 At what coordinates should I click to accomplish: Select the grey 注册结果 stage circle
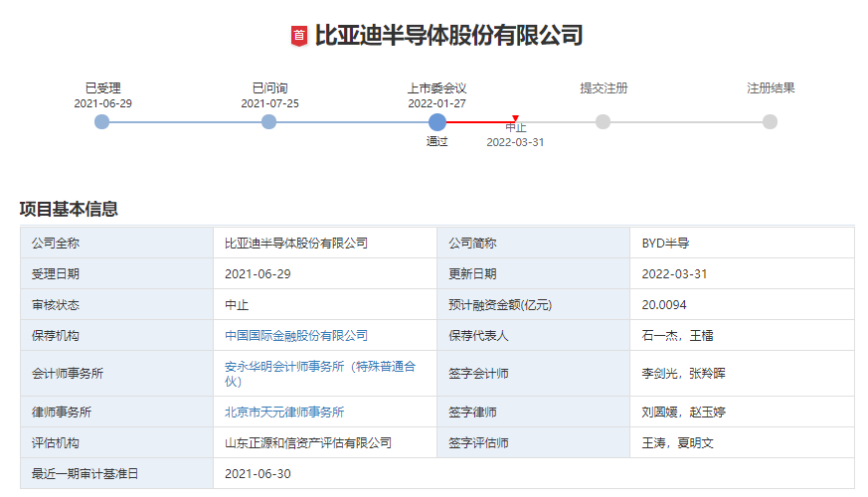[770, 122]
